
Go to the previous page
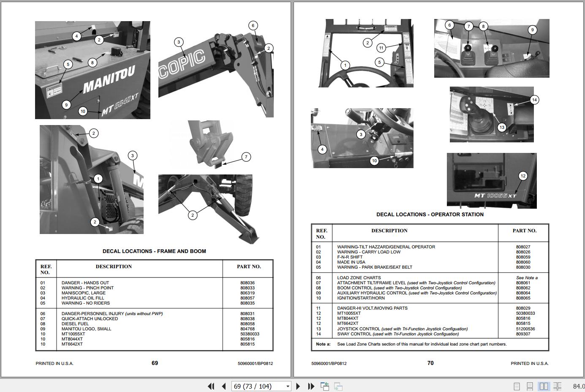point(223,386)
